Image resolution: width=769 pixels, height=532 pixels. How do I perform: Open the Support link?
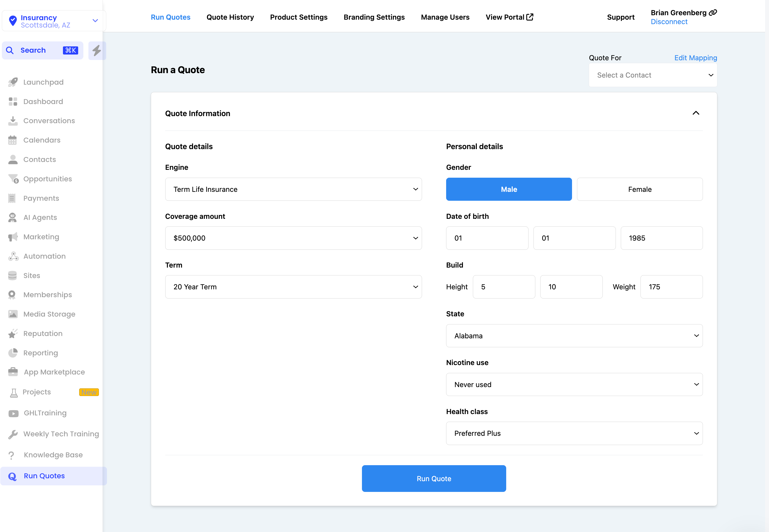(x=621, y=17)
